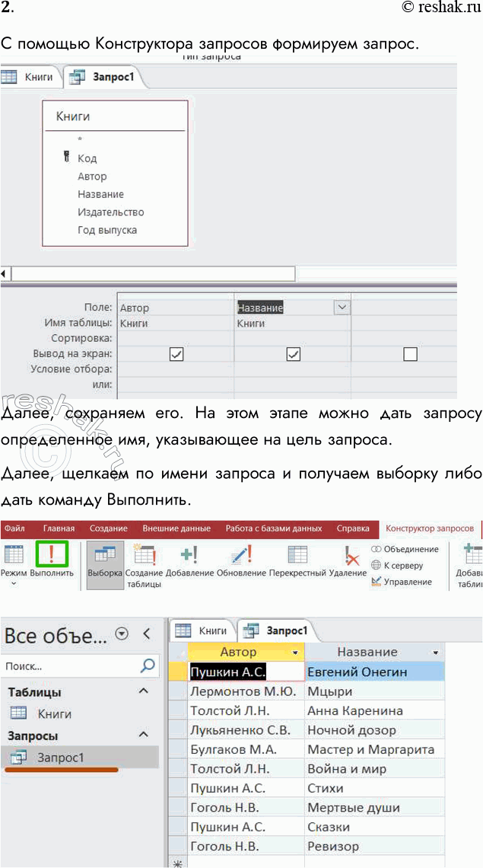Open the Автор column header dropdown arrow
Viewport: 483px width, 868px height.
click(x=296, y=652)
